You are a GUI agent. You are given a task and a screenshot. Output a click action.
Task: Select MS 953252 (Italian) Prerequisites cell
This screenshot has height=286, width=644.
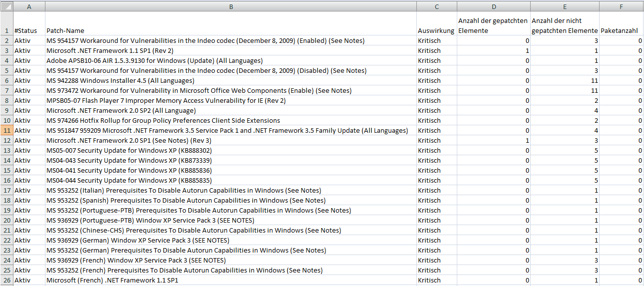pos(231,190)
